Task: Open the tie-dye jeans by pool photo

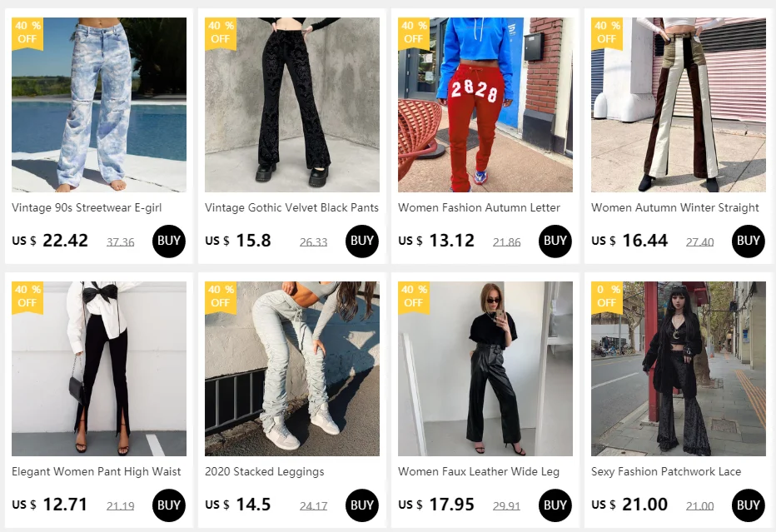Action: [x=99, y=105]
